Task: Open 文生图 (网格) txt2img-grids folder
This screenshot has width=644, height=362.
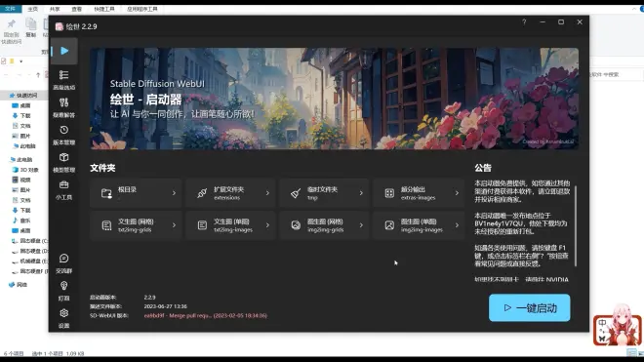Action: 136,225
